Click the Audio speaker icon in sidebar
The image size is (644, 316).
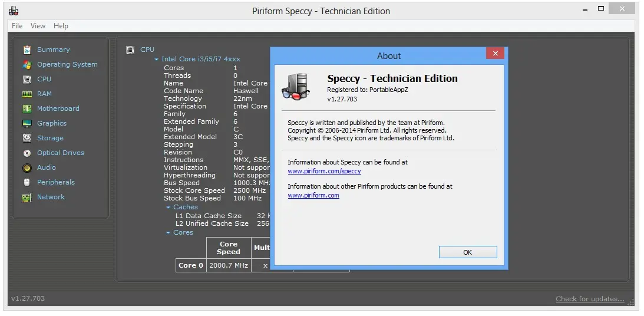pos(27,167)
